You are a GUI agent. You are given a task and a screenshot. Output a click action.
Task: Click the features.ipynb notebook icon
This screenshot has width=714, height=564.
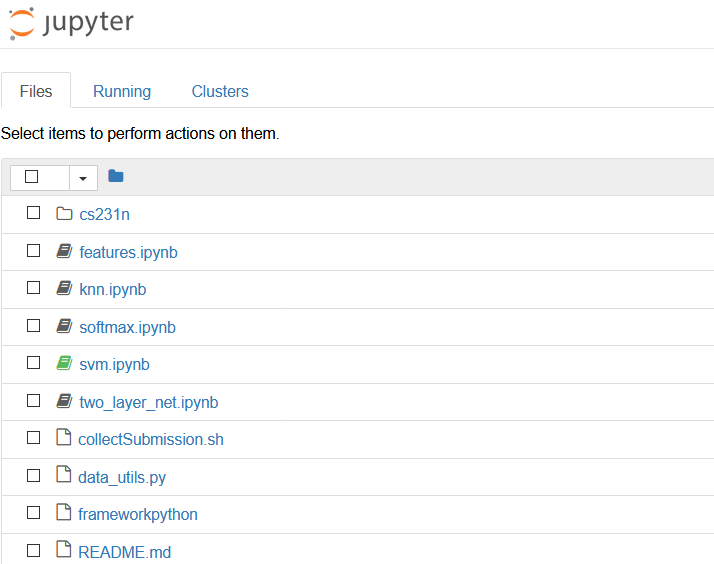pyautogui.click(x=65, y=252)
